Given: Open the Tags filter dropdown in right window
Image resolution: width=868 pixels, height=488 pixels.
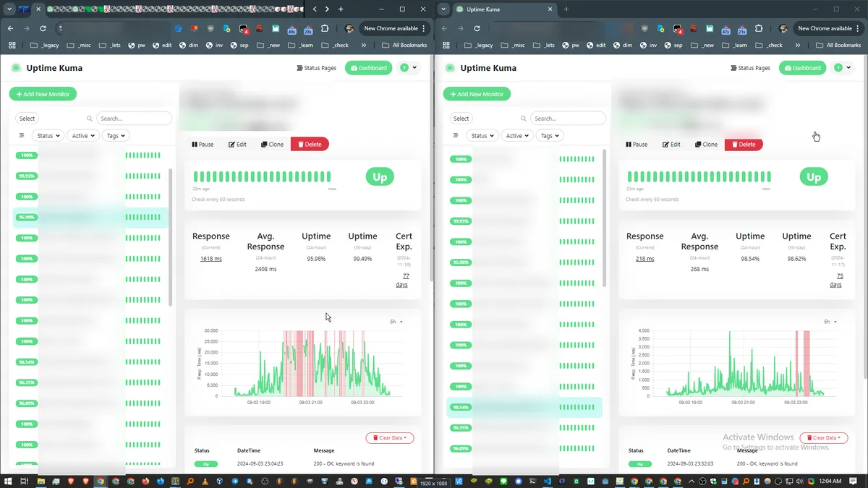Looking at the screenshot, I should click(x=549, y=136).
